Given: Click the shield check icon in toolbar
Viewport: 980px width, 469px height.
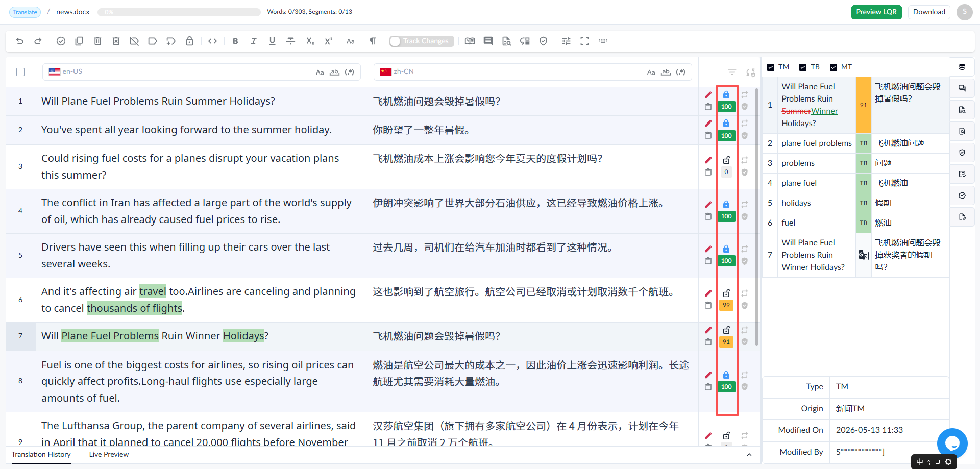Looking at the screenshot, I should click(543, 41).
